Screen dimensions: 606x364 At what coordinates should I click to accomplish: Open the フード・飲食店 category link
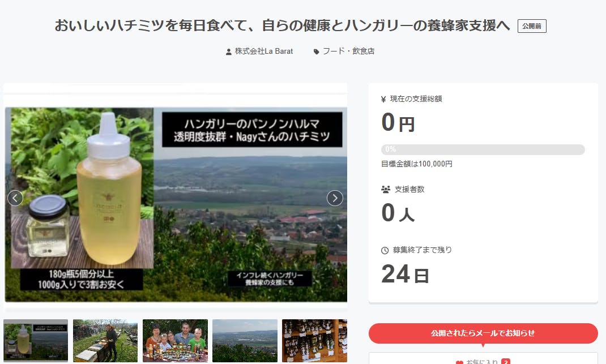pos(349,52)
